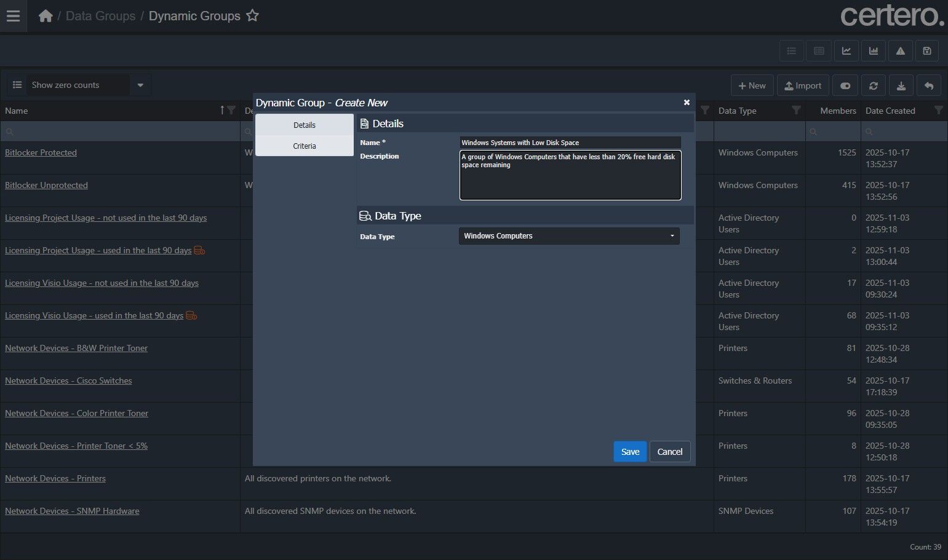Toggle the switch button beside Import
The image size is (948, 560).
tap(845, 85)
